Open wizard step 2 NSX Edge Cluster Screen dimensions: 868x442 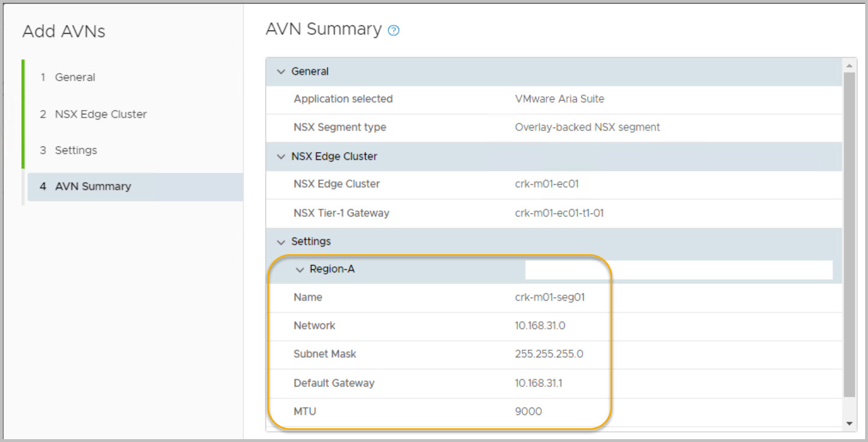(x=100, y=114)
